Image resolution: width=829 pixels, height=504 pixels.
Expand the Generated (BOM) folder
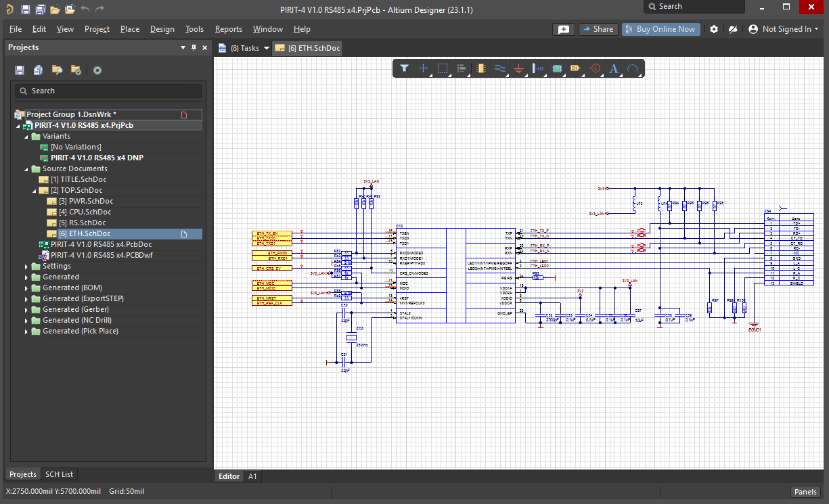pyautogui.click(x=26, y=288)
